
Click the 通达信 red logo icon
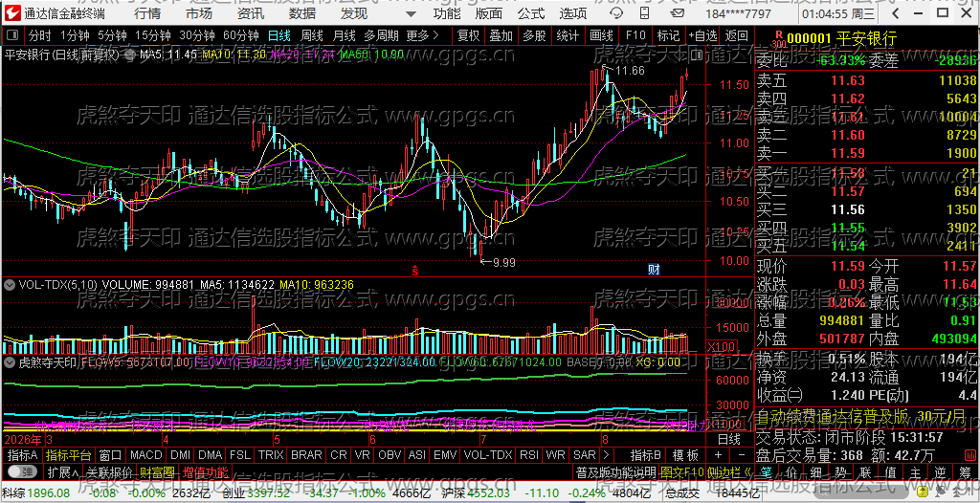tap(13, 12)
